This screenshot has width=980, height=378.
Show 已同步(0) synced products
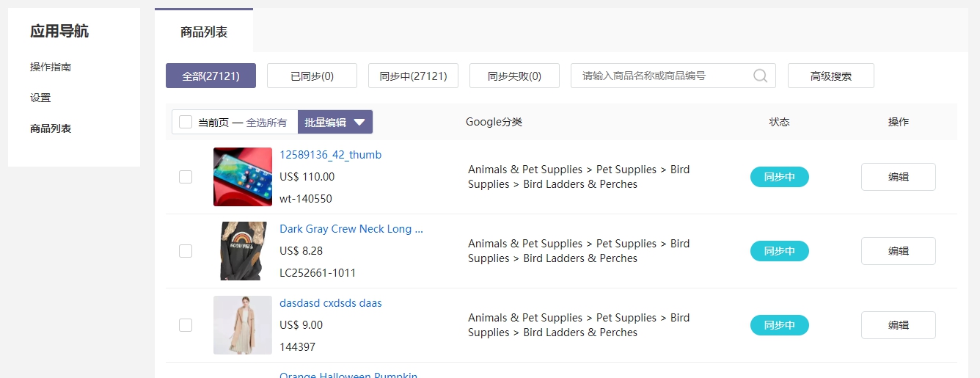click(x=312, y=76)
